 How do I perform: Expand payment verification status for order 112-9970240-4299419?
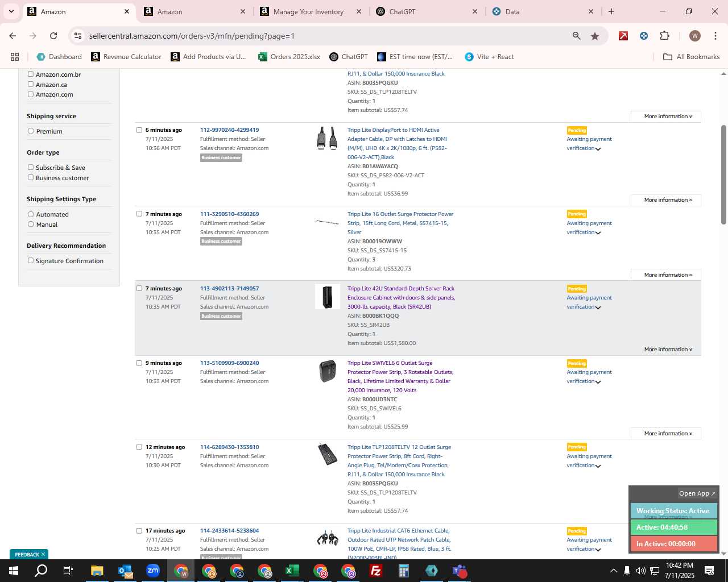click(x=598, y=149)
